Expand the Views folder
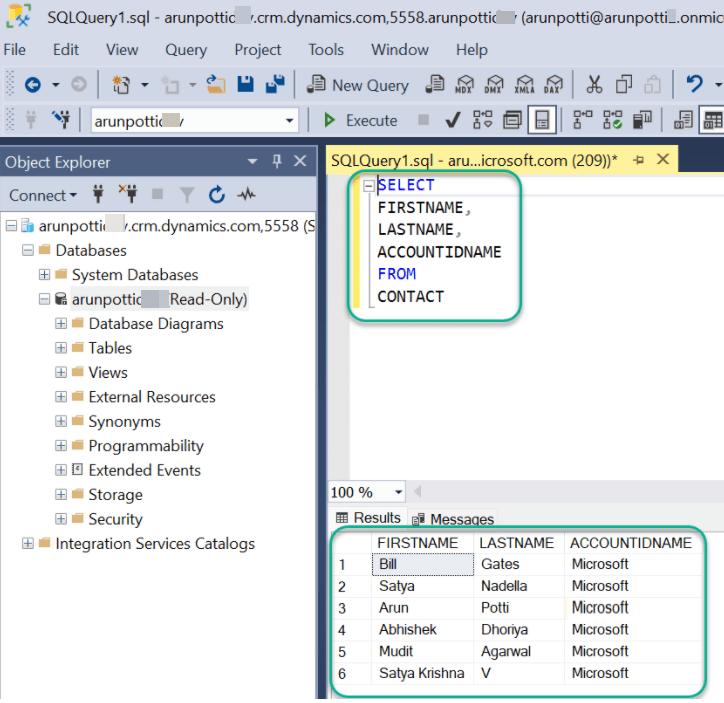The height and width of the screenshot is (703, 724). coord(60,372)
